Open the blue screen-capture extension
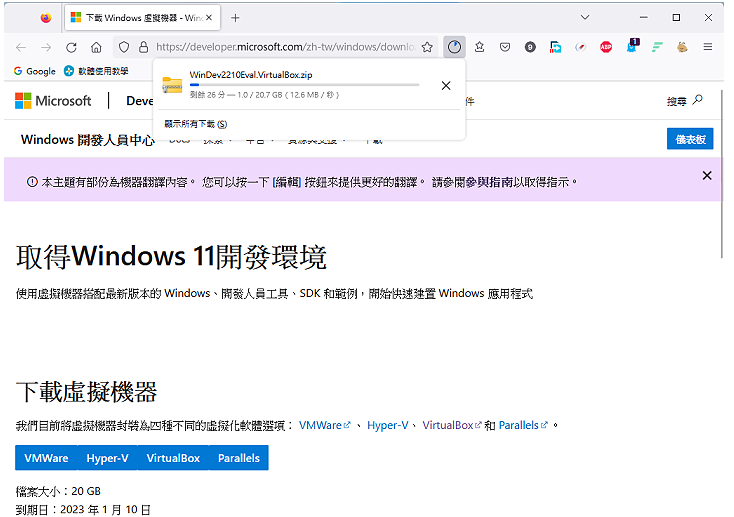 pos(555,47)
